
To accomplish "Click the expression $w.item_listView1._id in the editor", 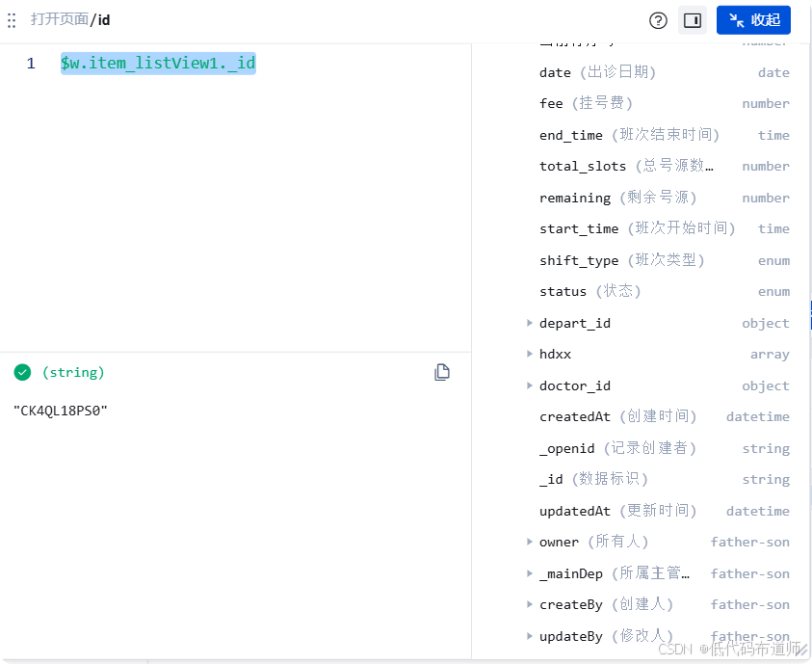I will click(x=158, y=64).
